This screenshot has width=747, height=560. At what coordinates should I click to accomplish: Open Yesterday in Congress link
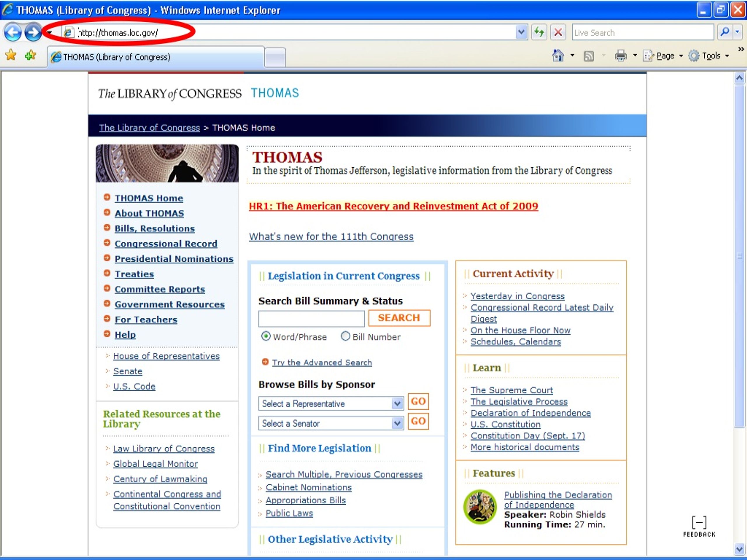[x=517, y=296]
